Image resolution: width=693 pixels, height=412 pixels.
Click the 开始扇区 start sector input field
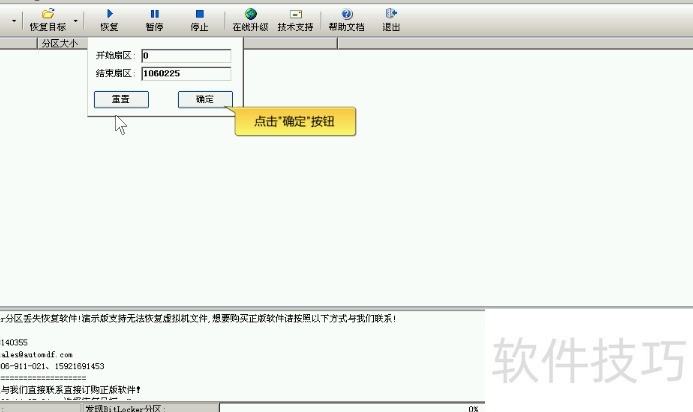[x=186, y=56]
